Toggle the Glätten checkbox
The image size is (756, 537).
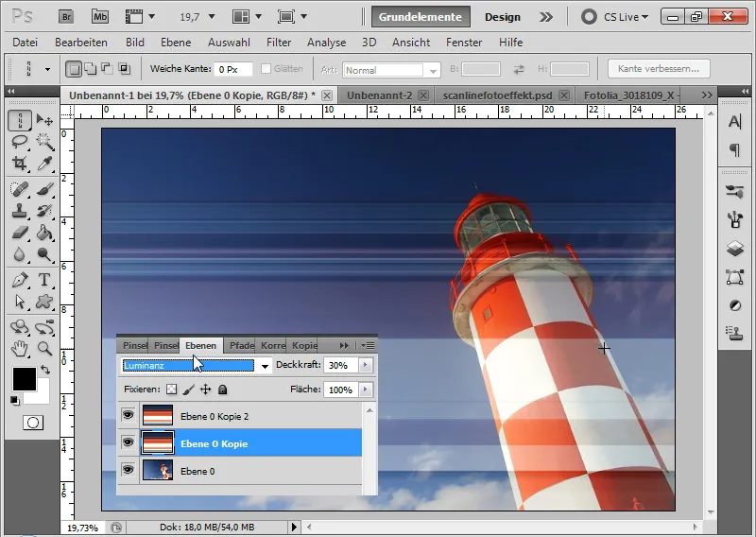pos(266,69)
